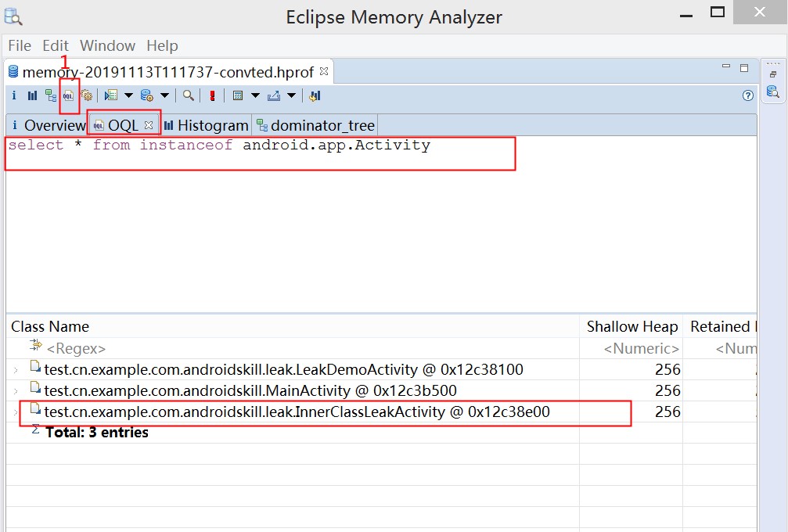This screenshot has width=788, height=532.
Task: Click the Class Name Regex filter field
Action: (x=293, y=348)
